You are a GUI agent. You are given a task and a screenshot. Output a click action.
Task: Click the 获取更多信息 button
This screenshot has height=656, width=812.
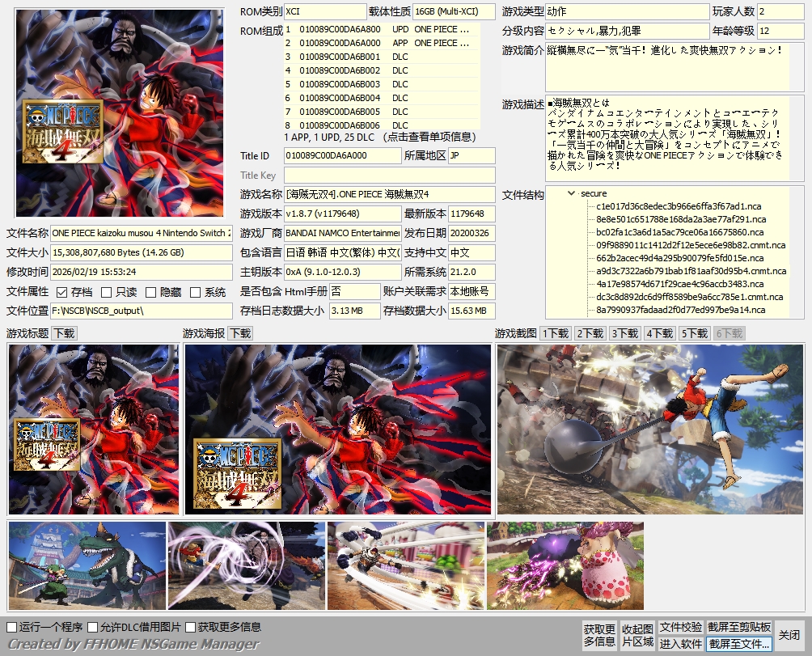[x=599, y=635]
